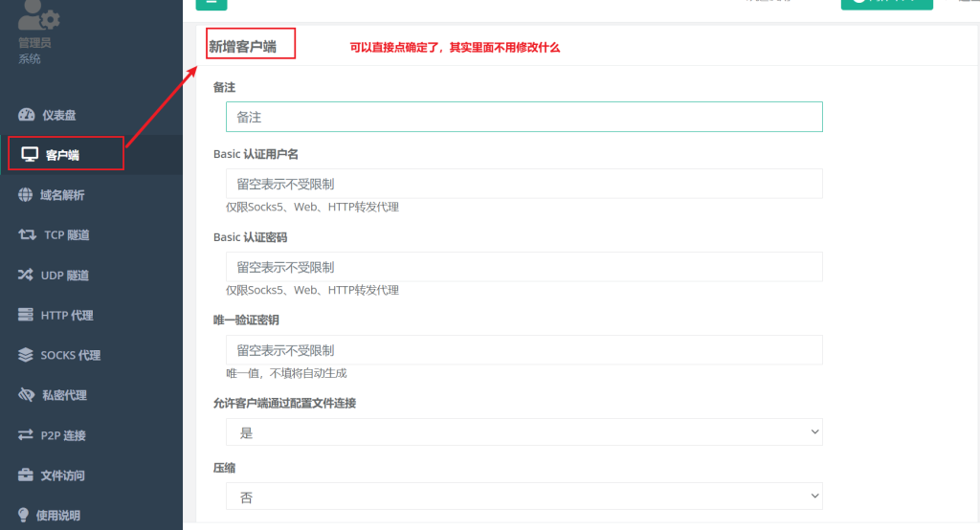Click the 唯一验证密钥 field label
Screen dimensions: 980x530
pyautogui.click(x=246, y=320)
